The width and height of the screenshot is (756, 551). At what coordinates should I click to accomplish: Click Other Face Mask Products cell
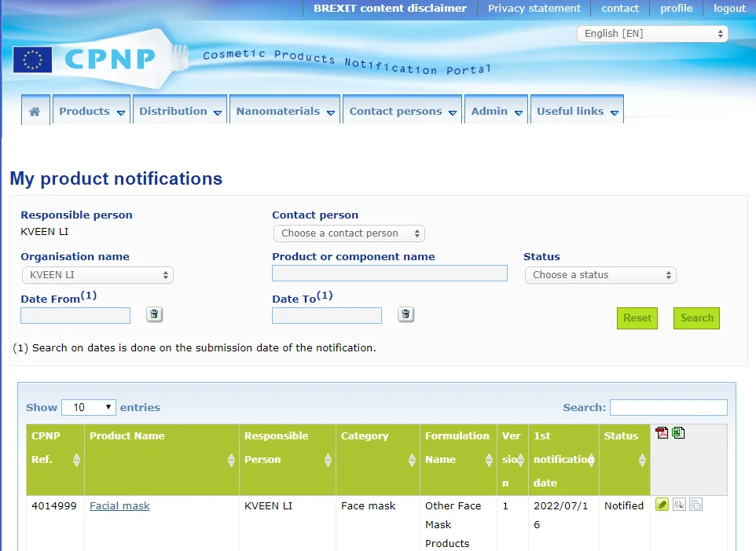tap(453, 524)
